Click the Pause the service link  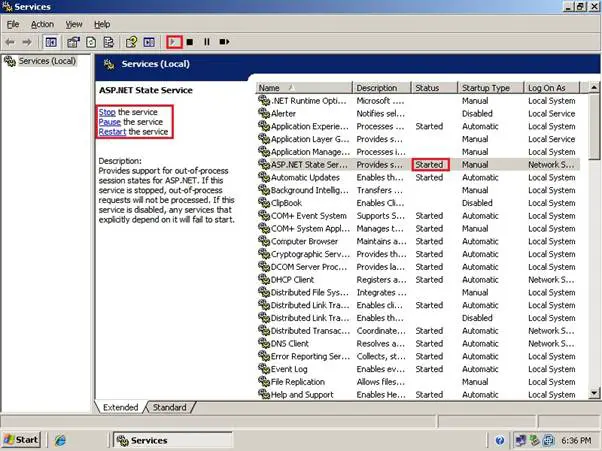110,122
